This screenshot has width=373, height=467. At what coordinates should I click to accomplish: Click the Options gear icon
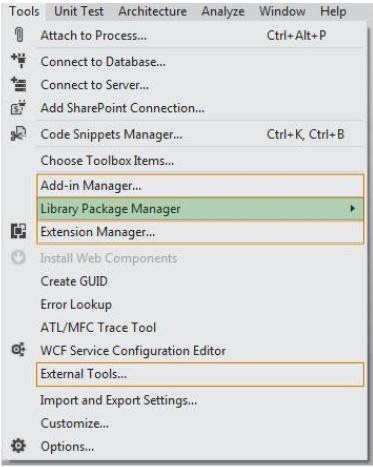click(18, 446)
